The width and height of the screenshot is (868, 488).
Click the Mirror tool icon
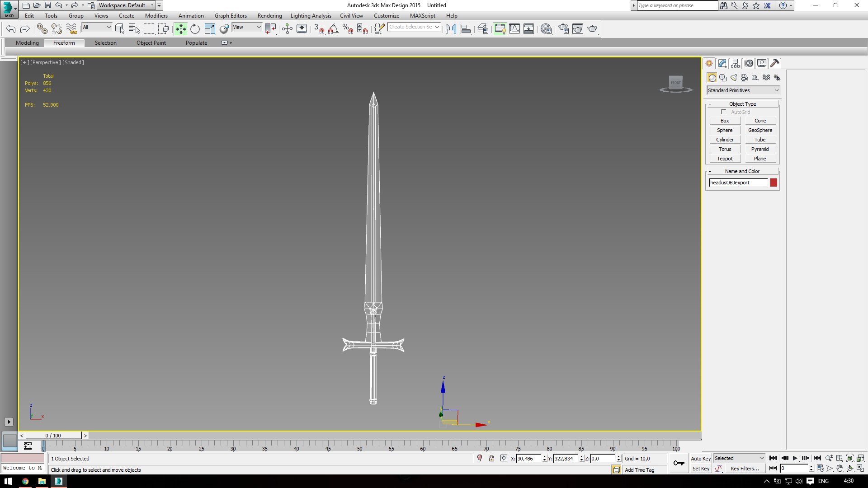pos(451,29)
